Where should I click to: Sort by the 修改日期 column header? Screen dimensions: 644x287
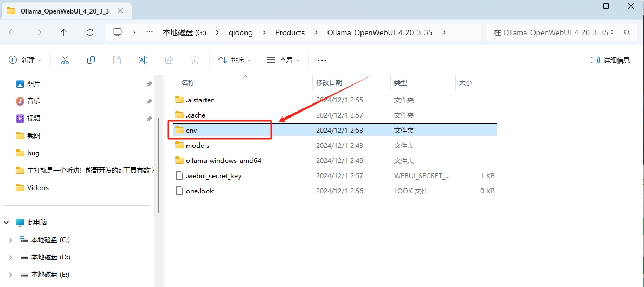pyautogui.click(x=329, y=82)
